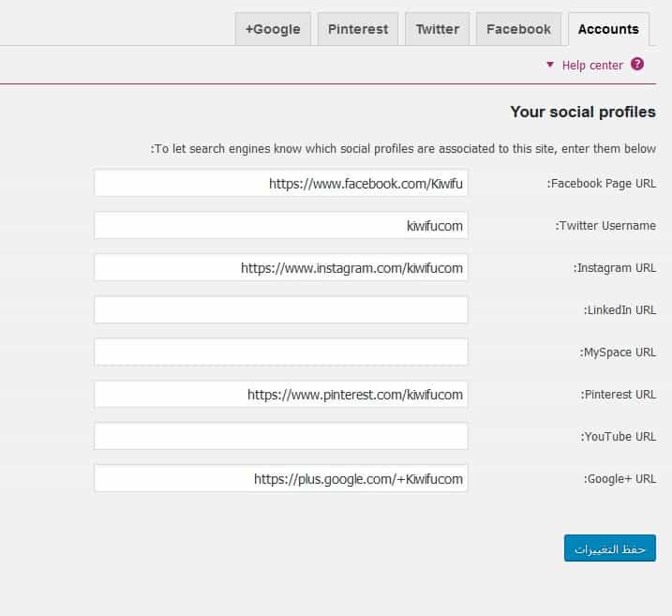Switch to the Facebook tab
The image size is (672, 616).
(x=518, y=29)
